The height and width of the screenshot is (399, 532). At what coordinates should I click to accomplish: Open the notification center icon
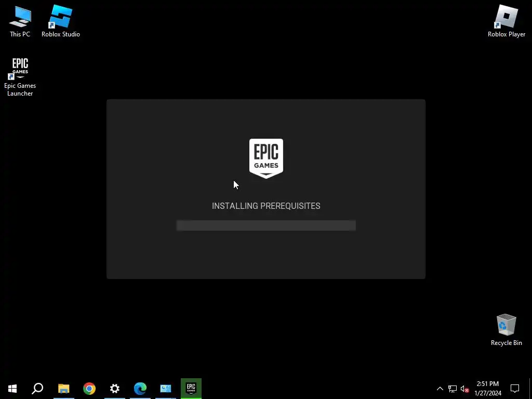515,389
